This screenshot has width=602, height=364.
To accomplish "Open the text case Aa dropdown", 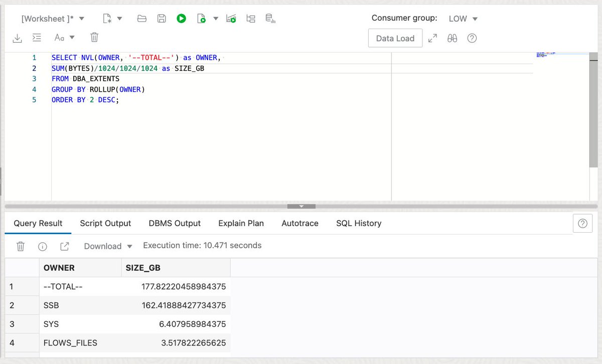I will 64,38.
